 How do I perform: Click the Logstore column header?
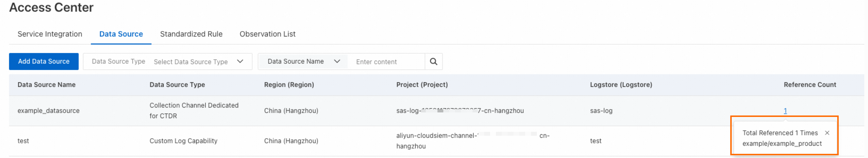(x=621, y=85)
